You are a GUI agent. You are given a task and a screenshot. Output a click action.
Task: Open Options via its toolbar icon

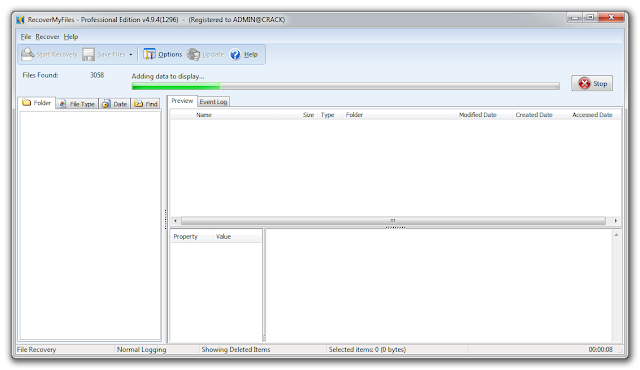tap(149, 54)
